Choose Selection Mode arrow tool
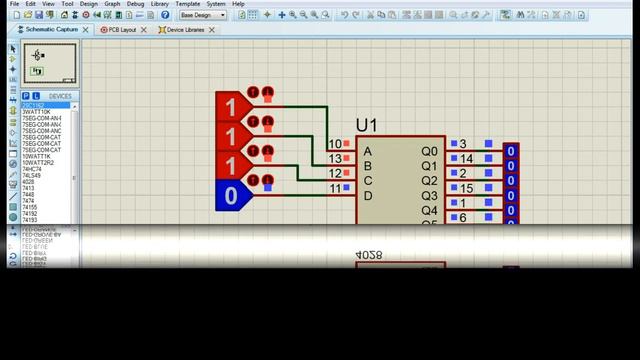This screenshot has height=360, width=640. (x=13, y=49)
